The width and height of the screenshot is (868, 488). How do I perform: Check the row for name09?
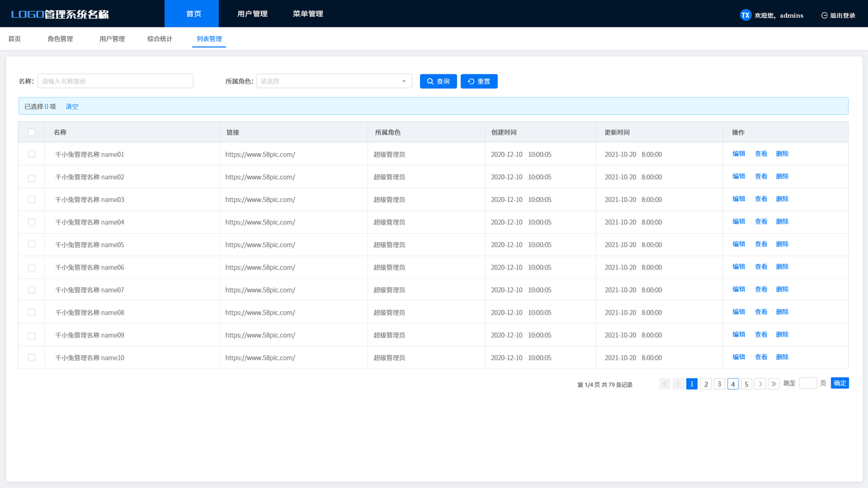(32, 336)
